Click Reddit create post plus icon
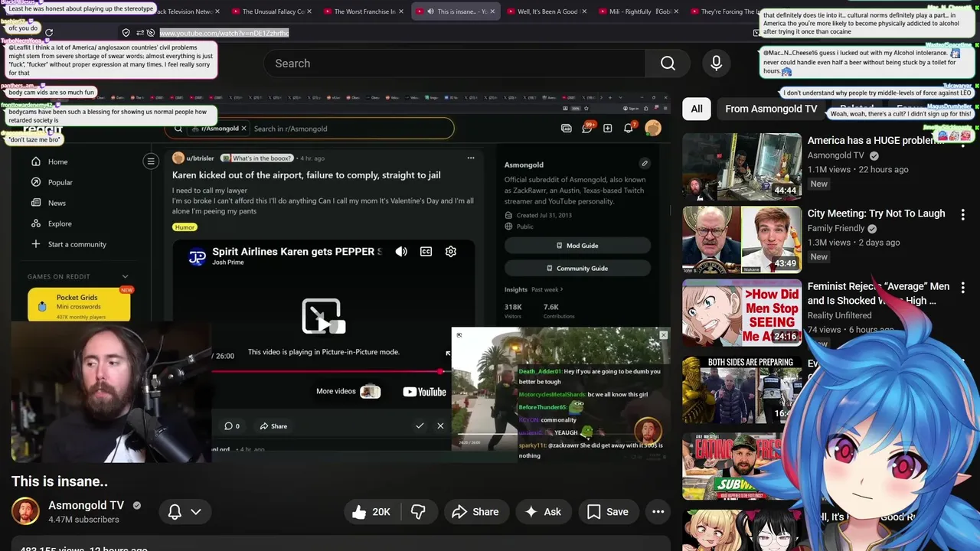Viewport: 980px width, 551px height. pos(607,128)
